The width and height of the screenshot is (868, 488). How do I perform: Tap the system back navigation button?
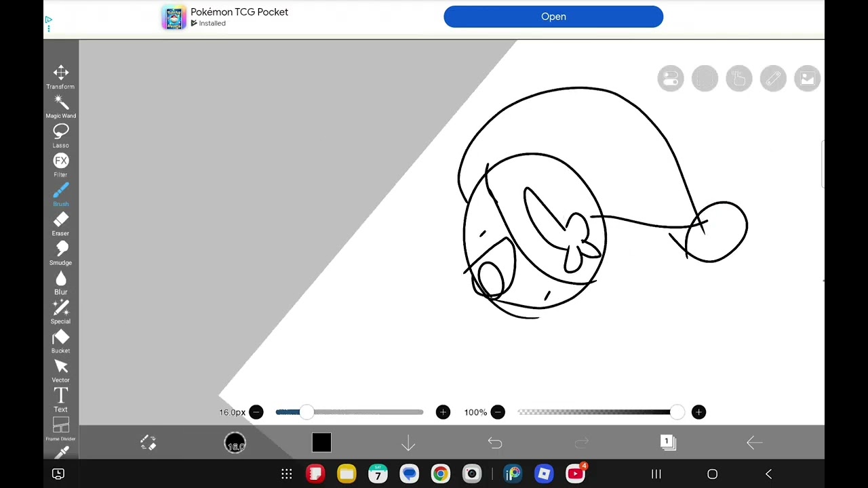[768, 474]
